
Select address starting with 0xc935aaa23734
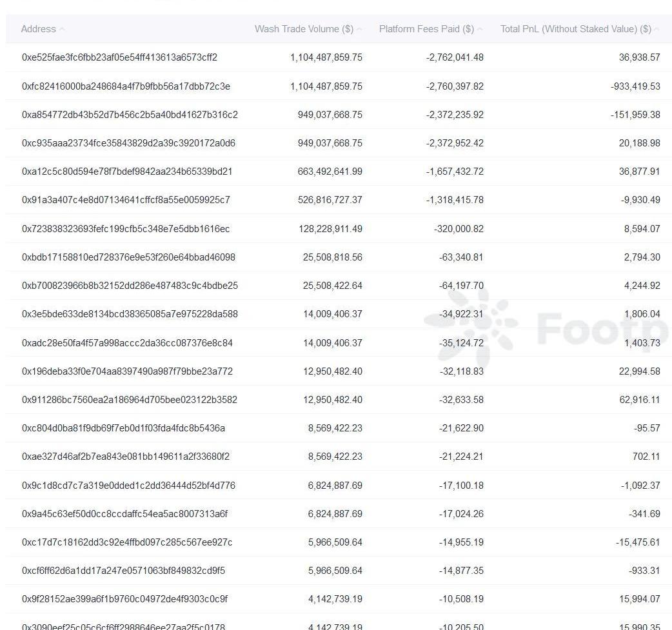[x=128, y=143]
